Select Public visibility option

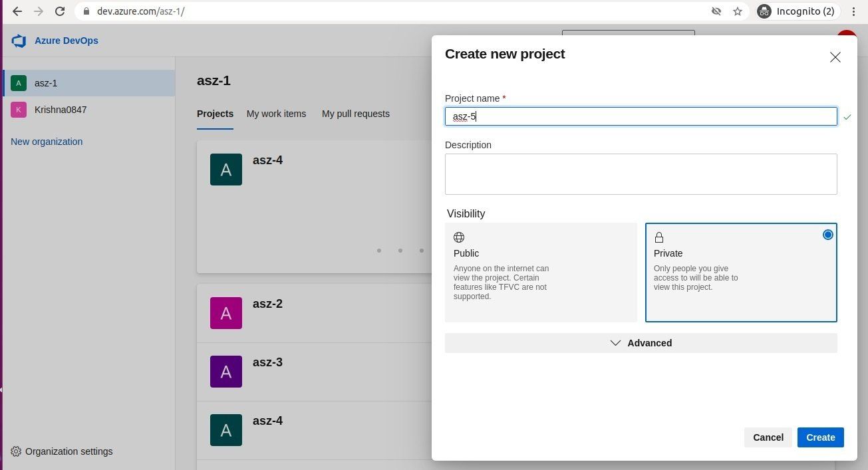click(x=541, y=272)
